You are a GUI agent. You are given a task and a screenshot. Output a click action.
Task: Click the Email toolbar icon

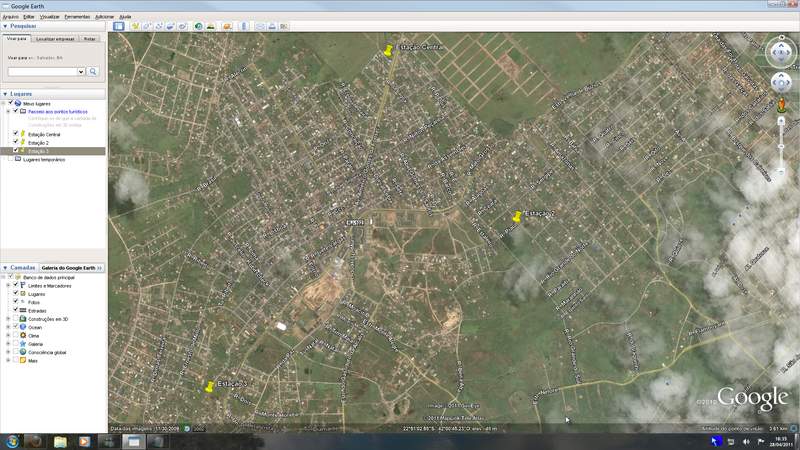pyautogui.click(x=260, y=26)
